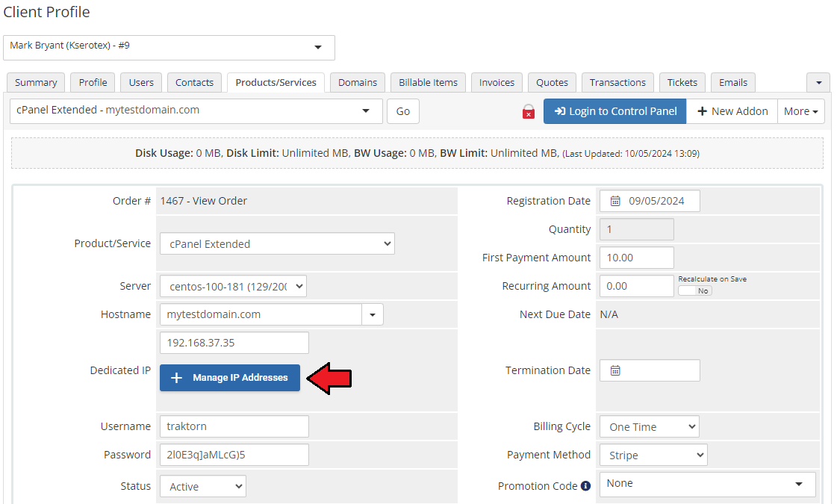Click the Recurring Amount field
837x504 pixels.
click(x=637, y=286)
